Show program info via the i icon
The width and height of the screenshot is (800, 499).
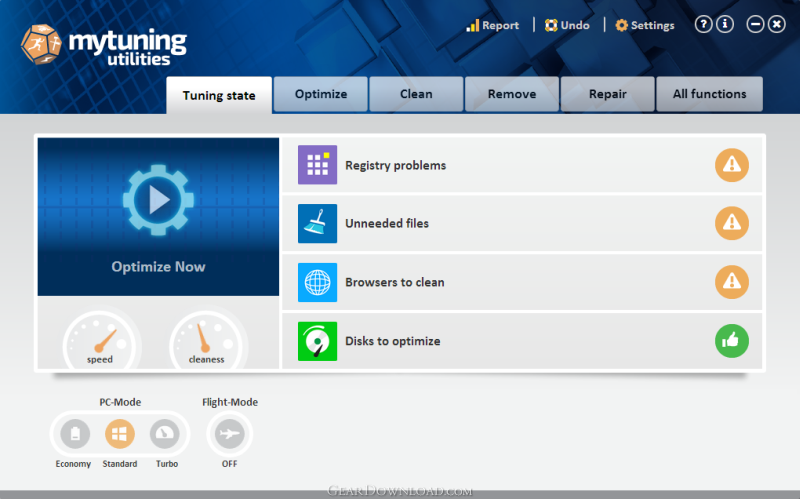(x=725, y=24)
